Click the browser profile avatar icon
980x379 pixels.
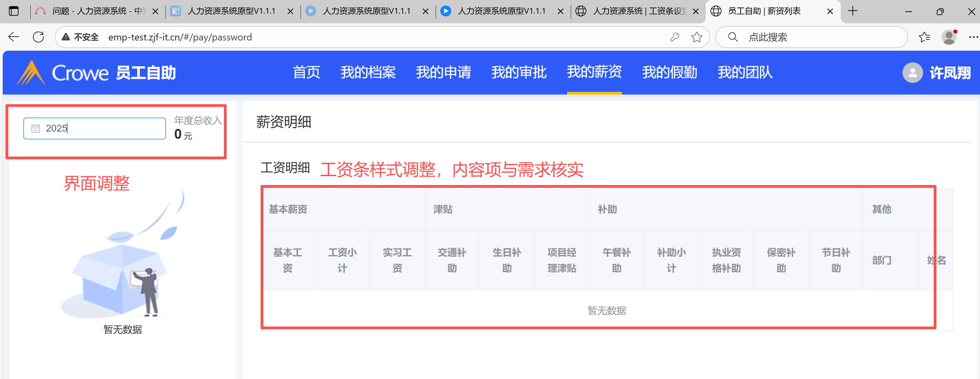(948, 37)
